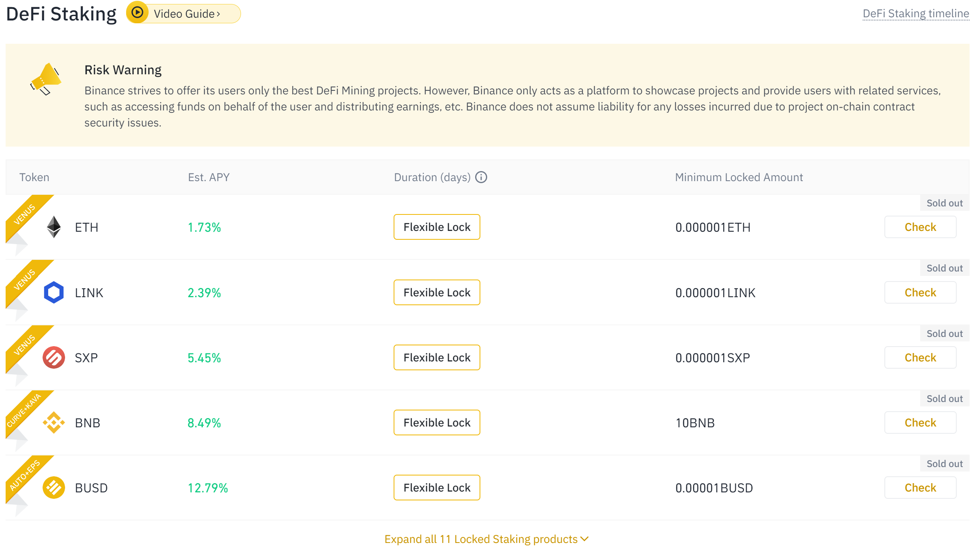Click the VENUS ribbon on LINK row
The height and width of the screenshot is (551, 980).
tap(25, 280)
